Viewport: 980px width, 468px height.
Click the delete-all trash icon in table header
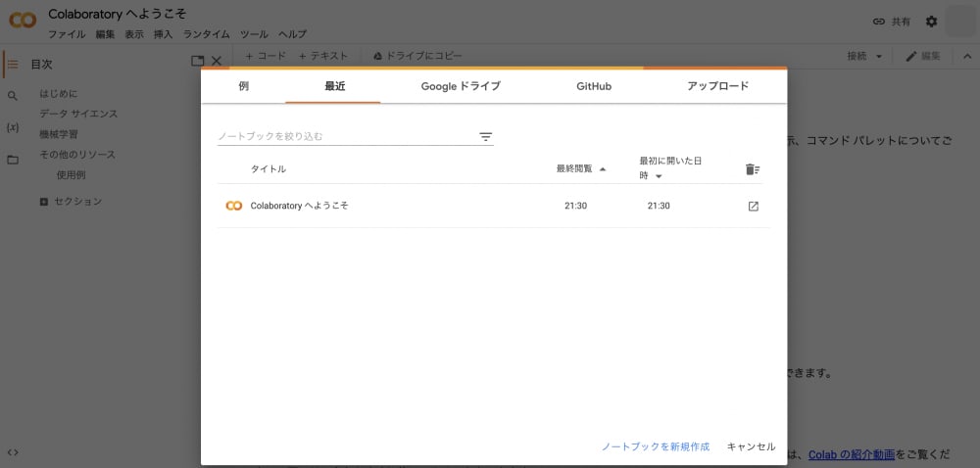click(753, 169)
